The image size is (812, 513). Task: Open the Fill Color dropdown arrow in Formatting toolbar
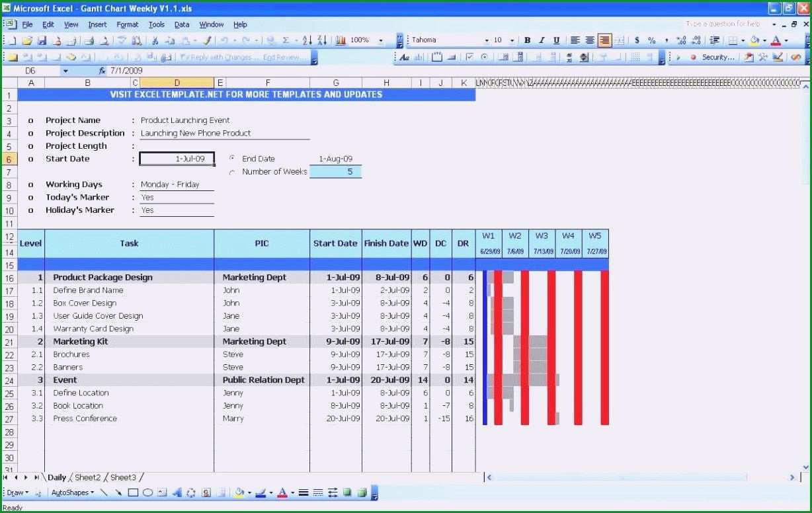(x=764, y=40)
